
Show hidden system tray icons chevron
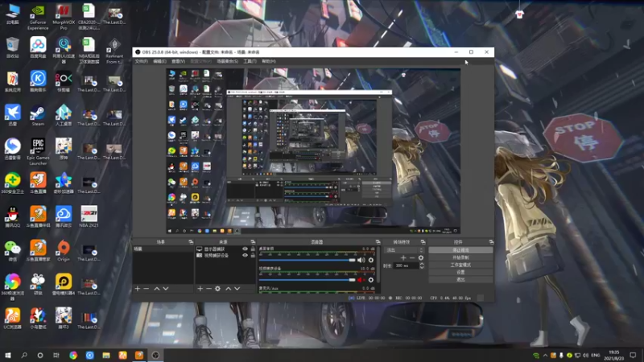pyautogui.click(x=545, y=356)
